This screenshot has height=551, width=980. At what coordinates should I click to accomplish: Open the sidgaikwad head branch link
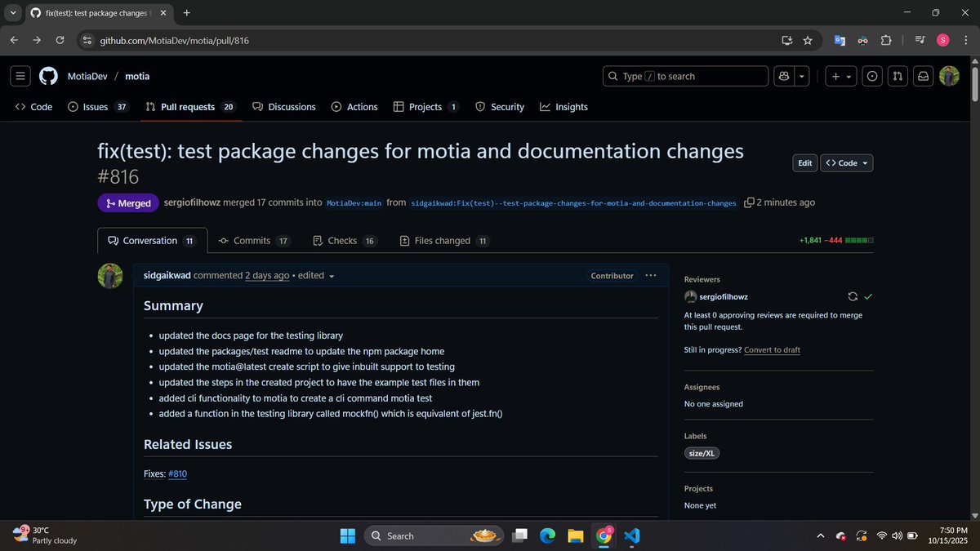[573, 203]
